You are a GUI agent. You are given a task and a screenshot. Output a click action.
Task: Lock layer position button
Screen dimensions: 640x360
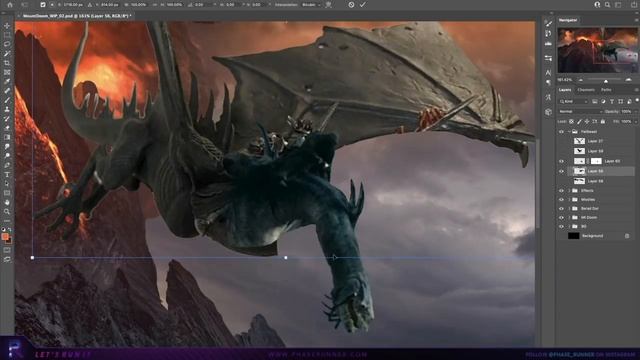tap(587, 122)
